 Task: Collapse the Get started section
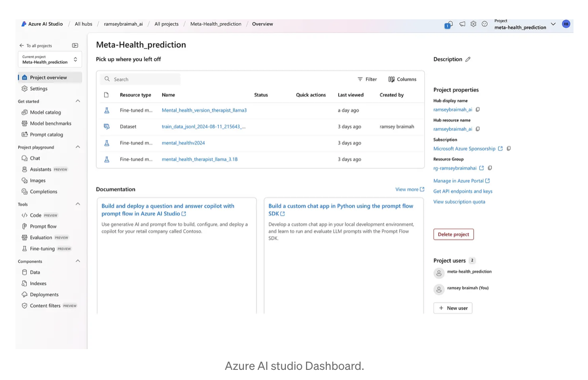pos(78,101)
